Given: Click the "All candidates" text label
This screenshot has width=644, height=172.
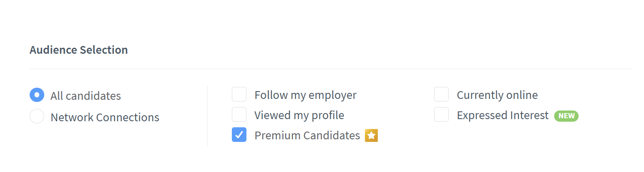Looking at the screenshot, I should [85, 95].
